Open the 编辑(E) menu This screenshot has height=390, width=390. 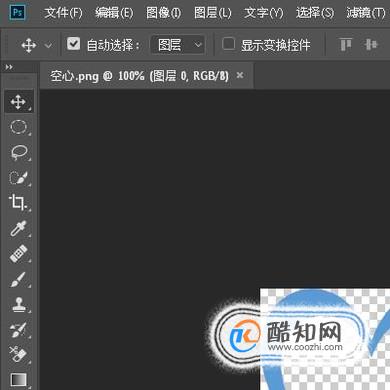pos(114,13)
